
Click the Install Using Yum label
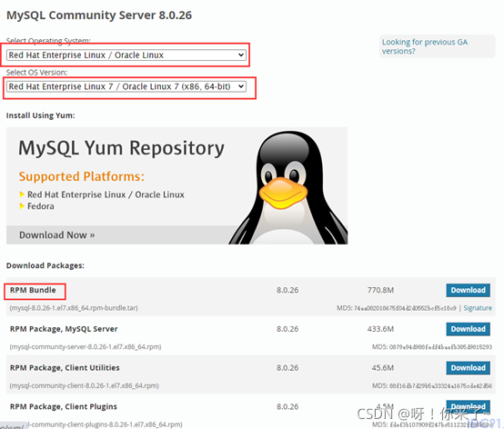(x=41, y=115)
